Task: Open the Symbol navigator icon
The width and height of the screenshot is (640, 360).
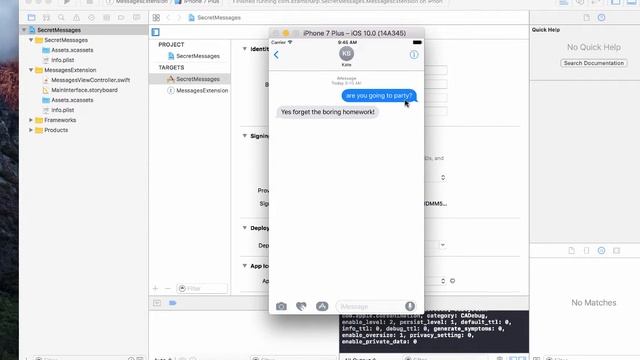Action: coord(46,18)
